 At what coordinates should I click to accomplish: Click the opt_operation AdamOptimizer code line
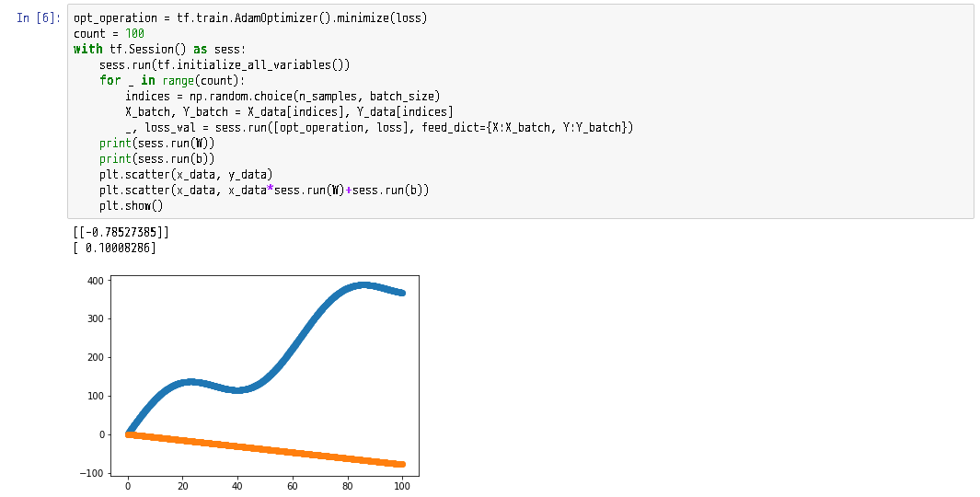pyautogui.click(x=250, y=17)
